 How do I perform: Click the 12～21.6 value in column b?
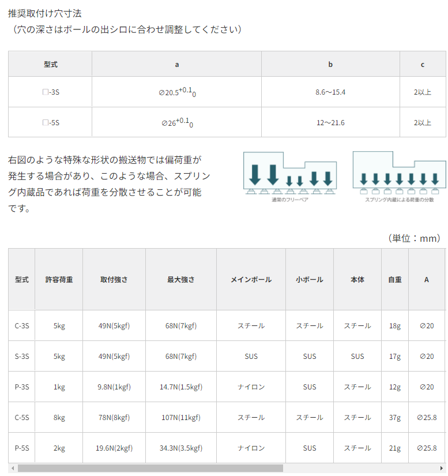point(330,122)
